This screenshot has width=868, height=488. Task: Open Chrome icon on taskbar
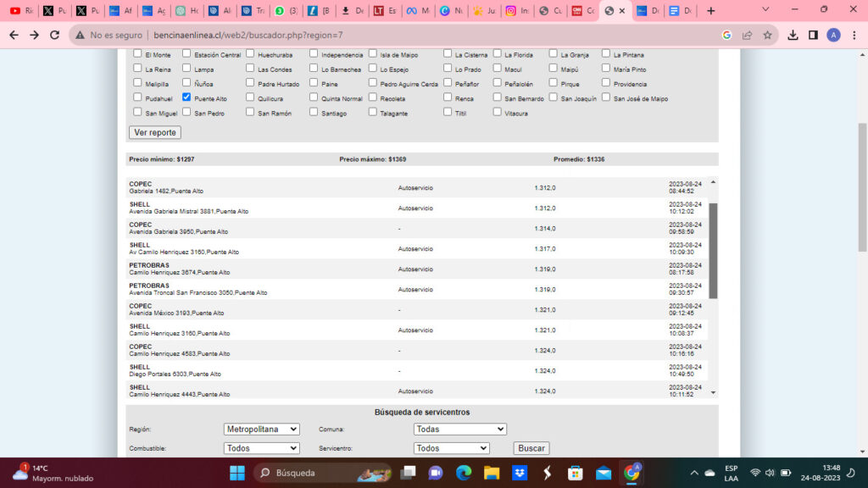tap(632, 473)
